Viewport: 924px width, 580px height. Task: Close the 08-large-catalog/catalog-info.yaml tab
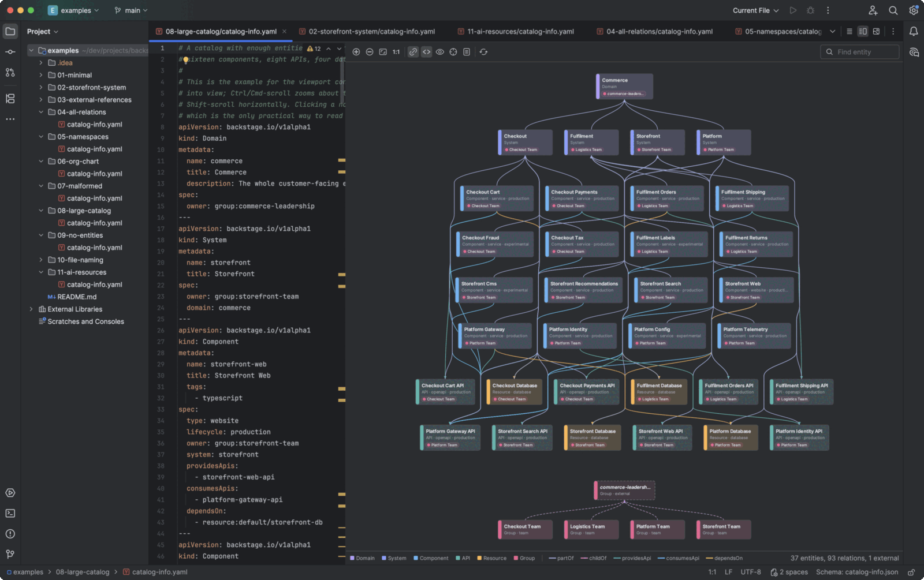(x=284, y=31)
